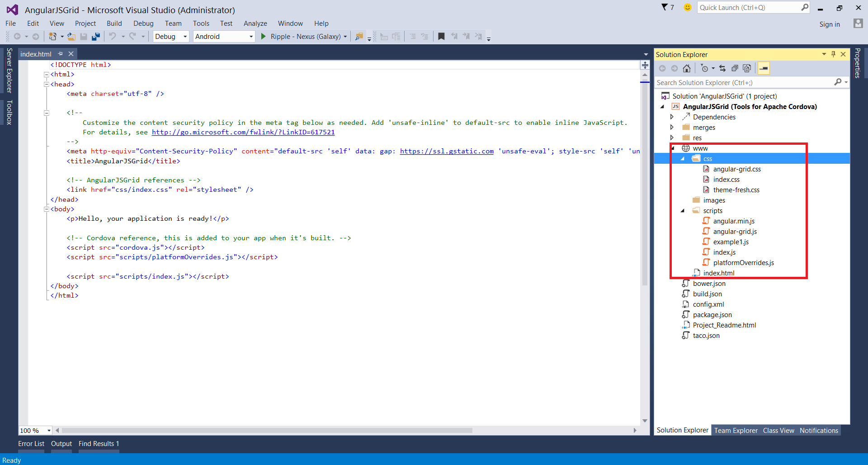Screen dimensions: 868x465
Task: Click the Save single-disk icon
Action: coord(84,37)
